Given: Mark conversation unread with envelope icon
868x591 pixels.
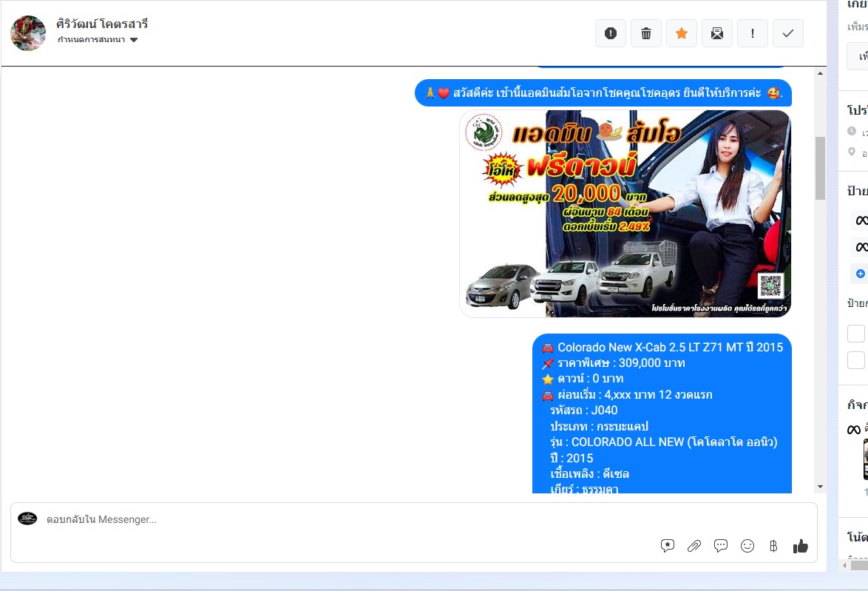Looking at the screenshot, I should pos(717,33).
